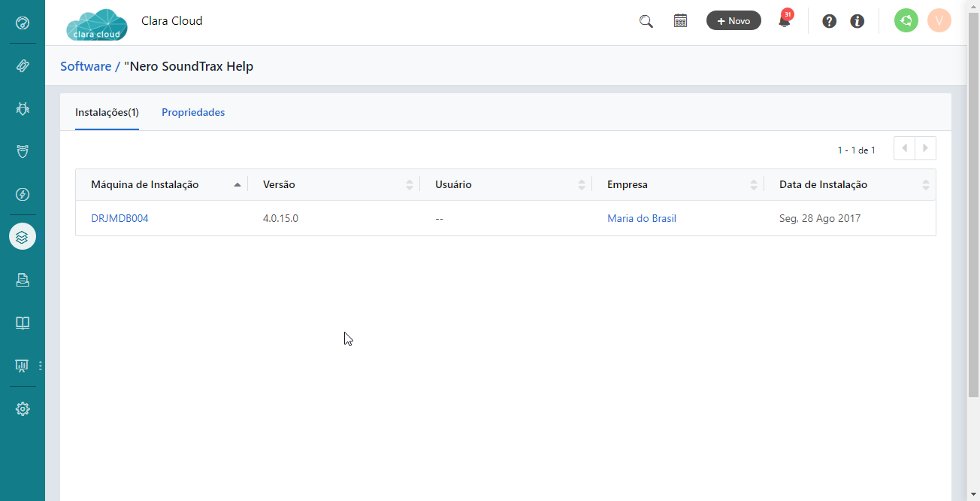This screenshot has width=980, height=501.
Task: Open Maria do Brasil company link
Action: click(642, 218)
